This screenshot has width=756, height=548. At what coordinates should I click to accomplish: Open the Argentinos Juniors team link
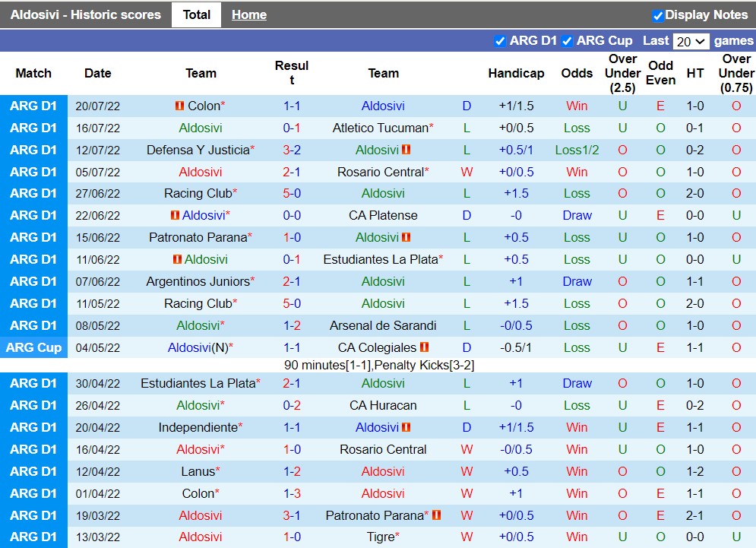click(x=198, y=282)
